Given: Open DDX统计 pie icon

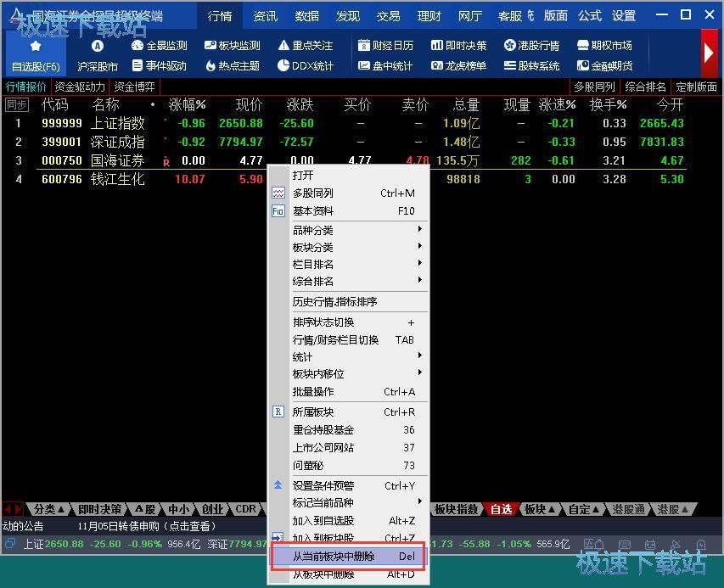Looking at the screenshot, I should pyautogui.click(x=283, y=65).
